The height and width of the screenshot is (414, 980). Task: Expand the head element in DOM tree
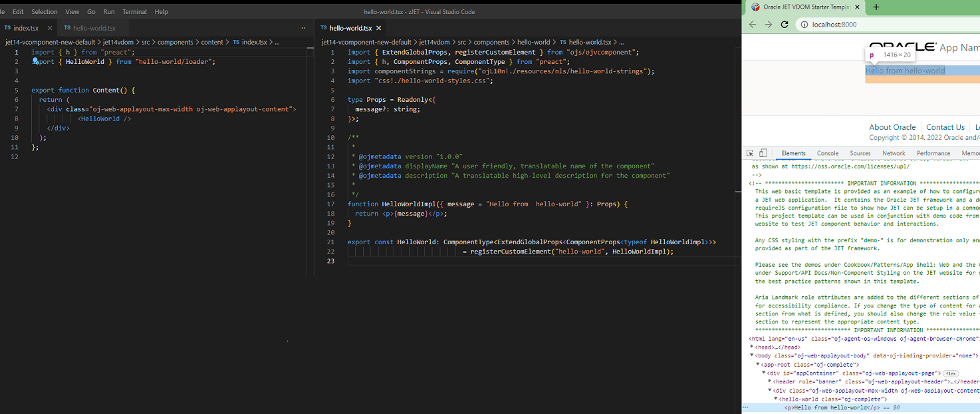point(752,347)
